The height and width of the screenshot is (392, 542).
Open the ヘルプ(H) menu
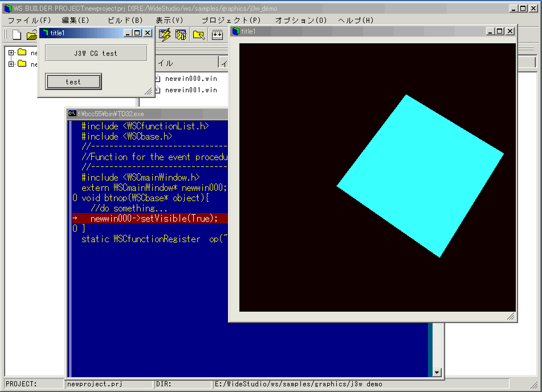tap(356, 20)
